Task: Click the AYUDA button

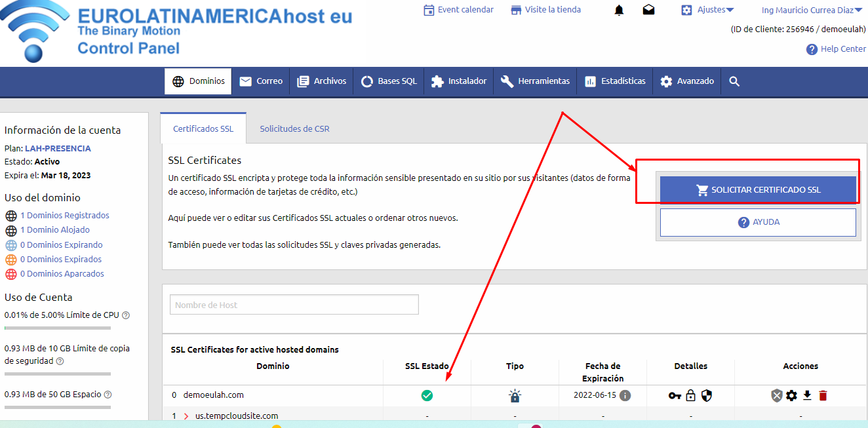Action: click(x=758, y=222)
